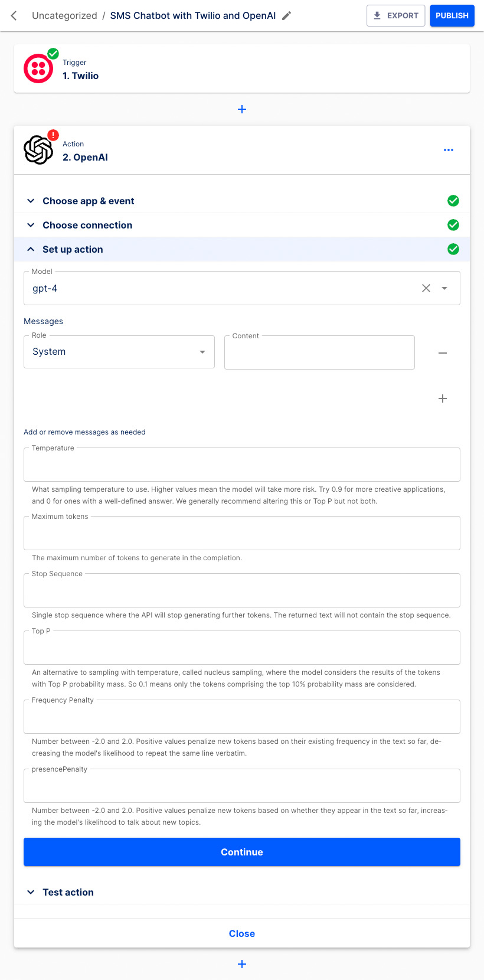Click the red error badge on OpenAI
Screen dimensions: 484x980
click(53, 135)
